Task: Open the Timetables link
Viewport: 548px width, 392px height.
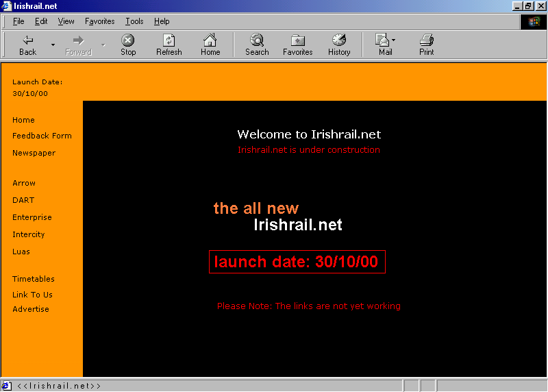Action: point(34,279)
